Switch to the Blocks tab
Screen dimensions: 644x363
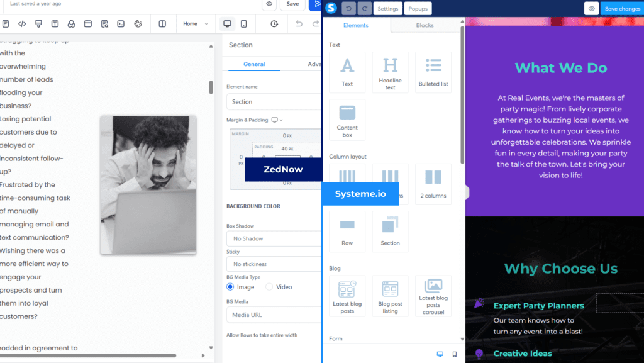click(425, 25)
